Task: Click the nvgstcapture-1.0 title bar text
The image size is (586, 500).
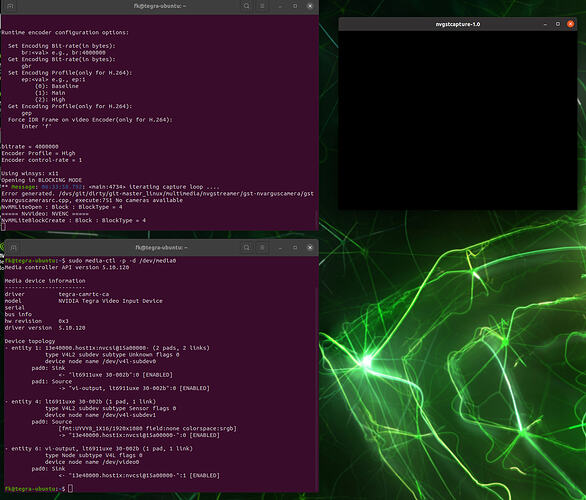Action: coord(458,24)
